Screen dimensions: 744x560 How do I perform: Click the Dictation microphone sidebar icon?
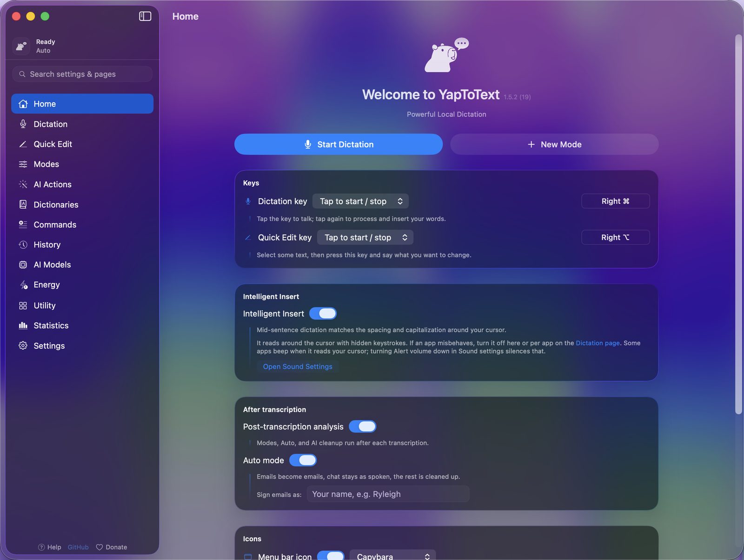23,124
